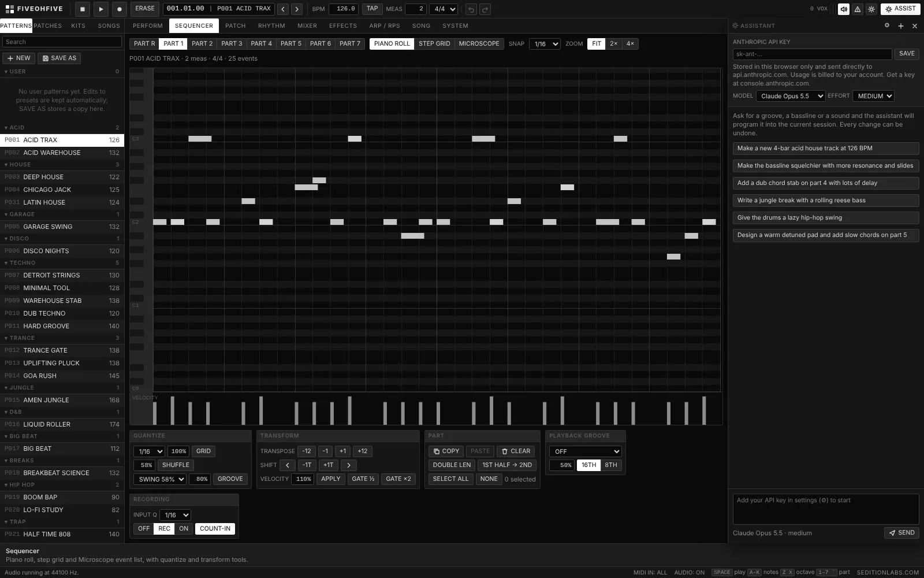
Task: Collapse the TECHNO category
Action: [x=62, y=262]
